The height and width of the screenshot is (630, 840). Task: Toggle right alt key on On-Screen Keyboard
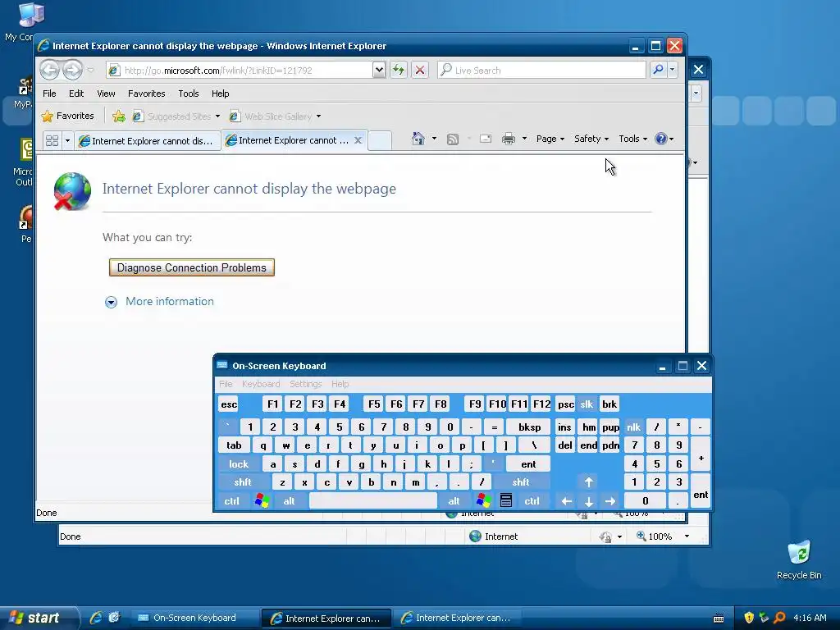454,501
